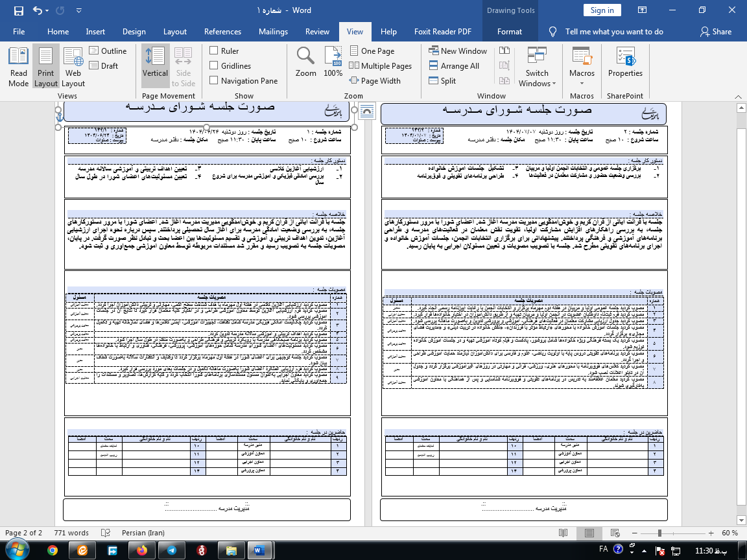This screenshot has height=560, width=747.
Task: Launch Telegram from the taskbar
Action: click(x=171, y=550)
